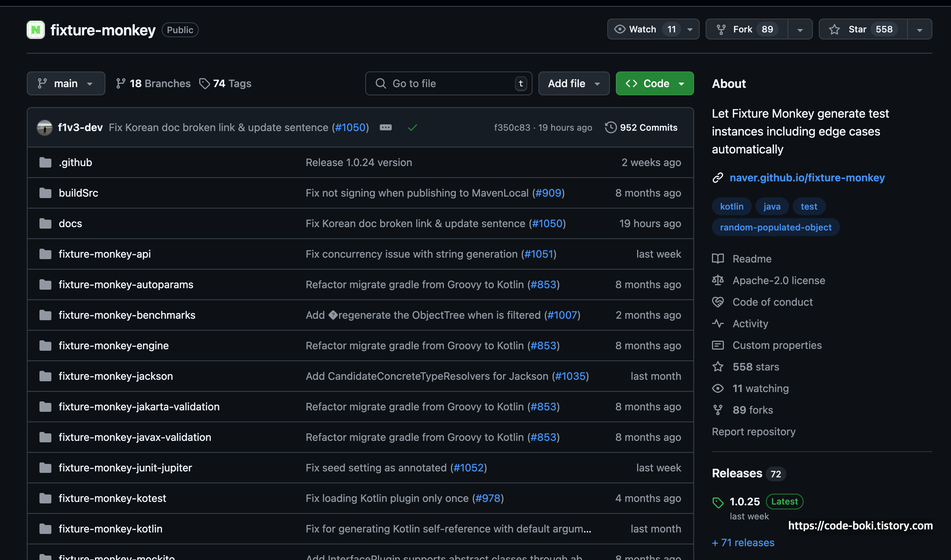
Task: Open Activity from About sidebar
Action: coord(750,324)
